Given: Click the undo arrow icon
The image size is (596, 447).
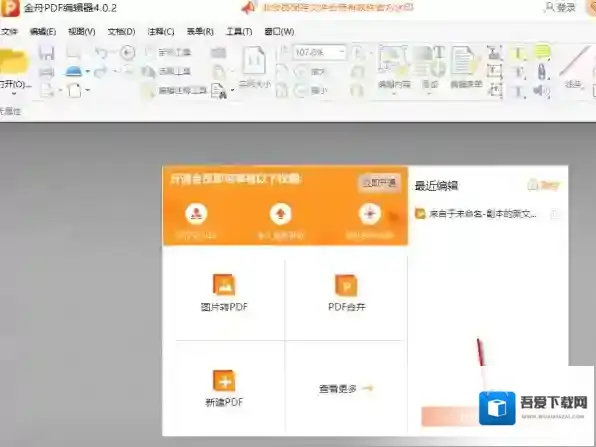Looking at the screenshot, I should [x=101, y=53].
